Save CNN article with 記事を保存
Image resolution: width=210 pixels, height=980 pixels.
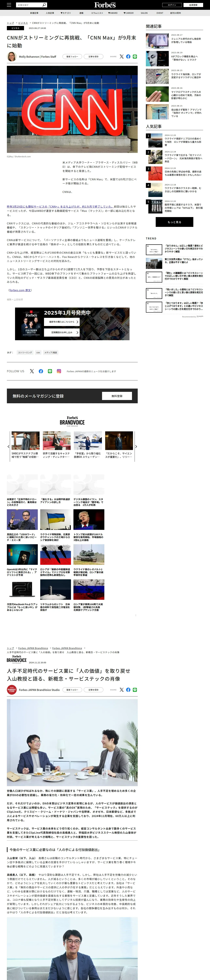93,56
